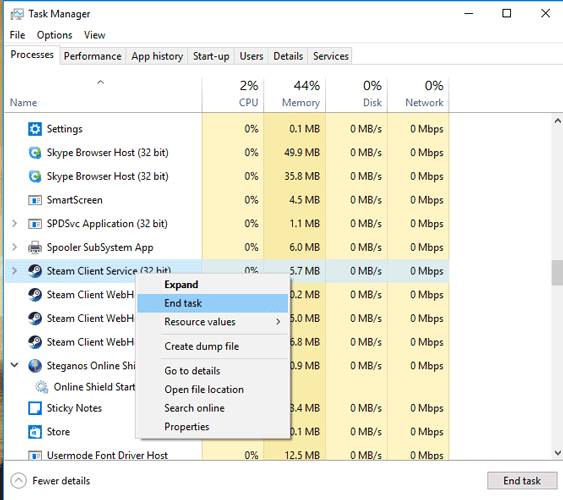563x500 pixels.
Task: Select the Sticky Notes process name
Action: 74,408
